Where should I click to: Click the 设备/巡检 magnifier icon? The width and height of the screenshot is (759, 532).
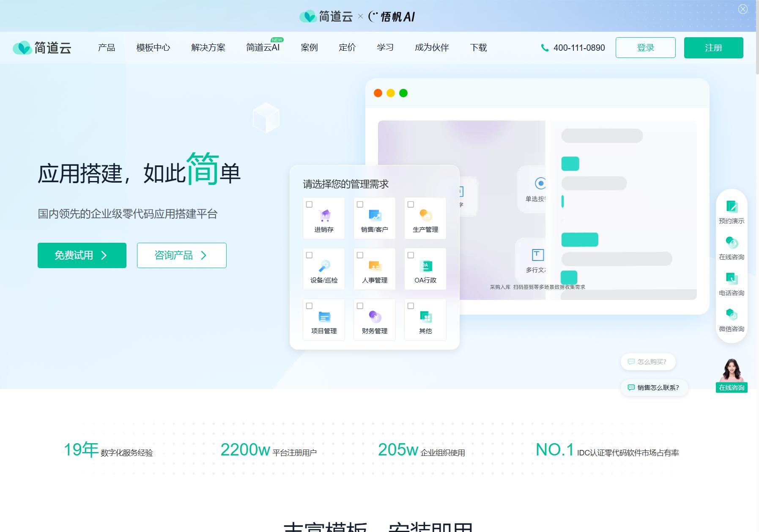(x=324, y=266)
